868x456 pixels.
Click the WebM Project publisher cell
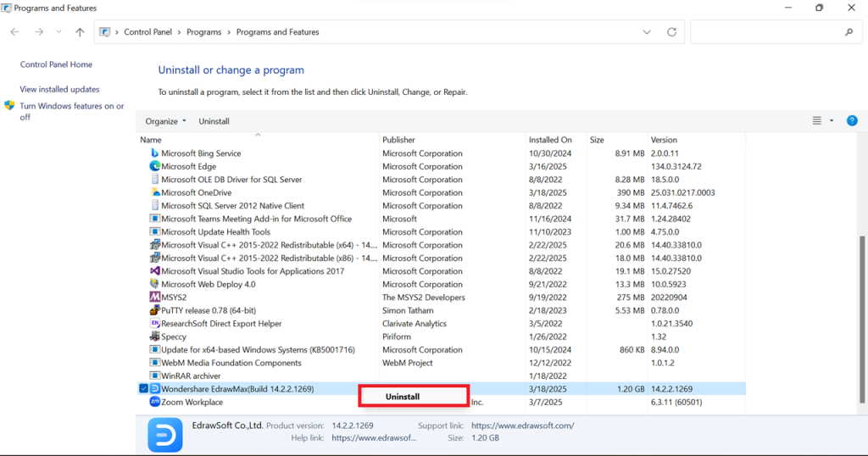pos(408,363)
